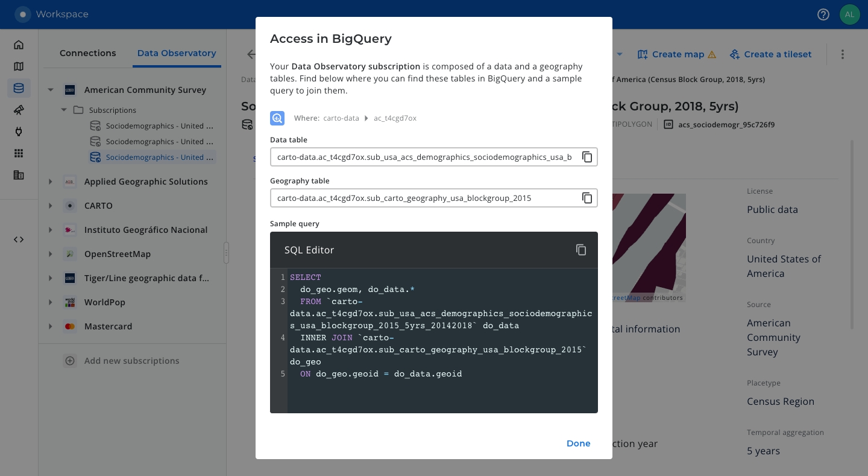Switch to the Connections tab

pyautogui.click(x=87, y=53)
